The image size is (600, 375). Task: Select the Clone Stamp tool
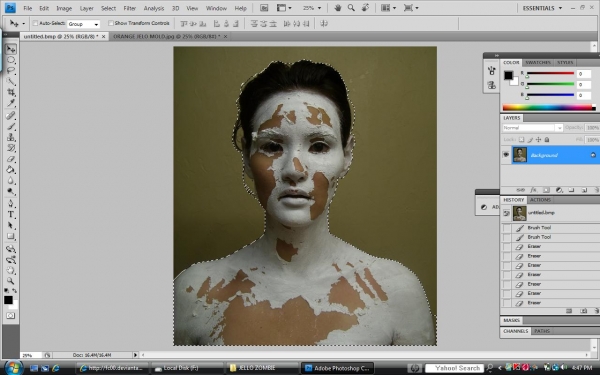pos(11,137)
